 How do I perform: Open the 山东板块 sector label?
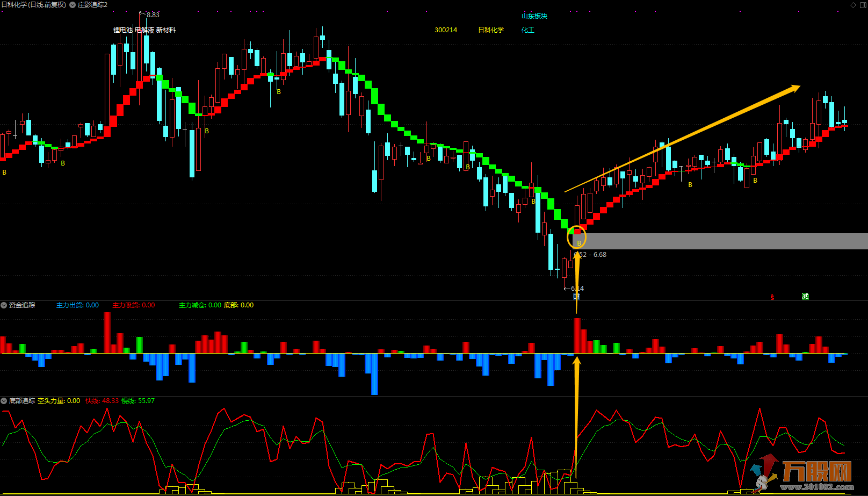tap(534, 16)
